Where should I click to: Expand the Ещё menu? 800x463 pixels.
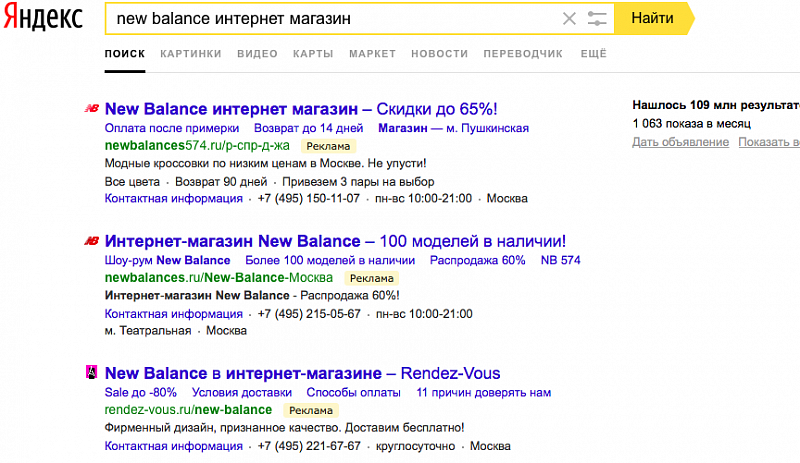(x=593, y=54)
